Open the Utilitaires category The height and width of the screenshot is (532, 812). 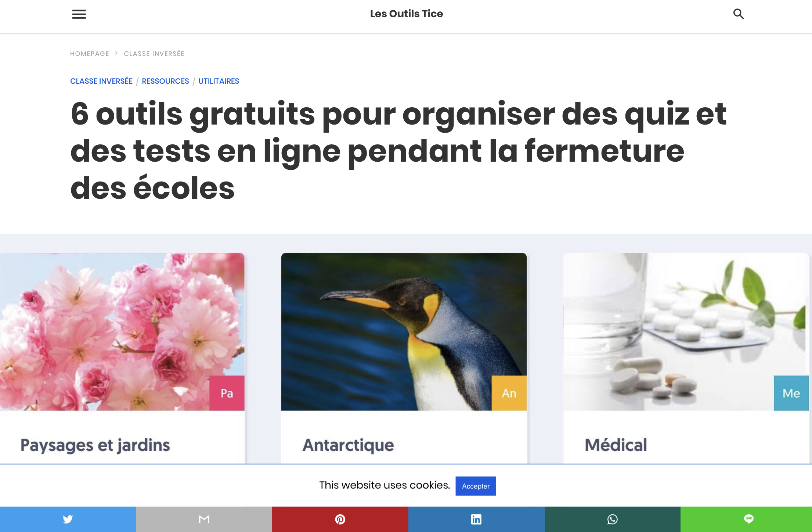pos(219,81)
